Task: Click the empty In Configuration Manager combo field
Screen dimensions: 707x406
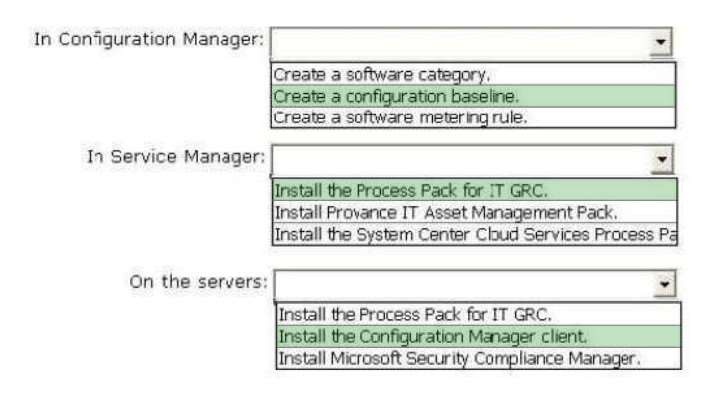Action: [461, 42]
